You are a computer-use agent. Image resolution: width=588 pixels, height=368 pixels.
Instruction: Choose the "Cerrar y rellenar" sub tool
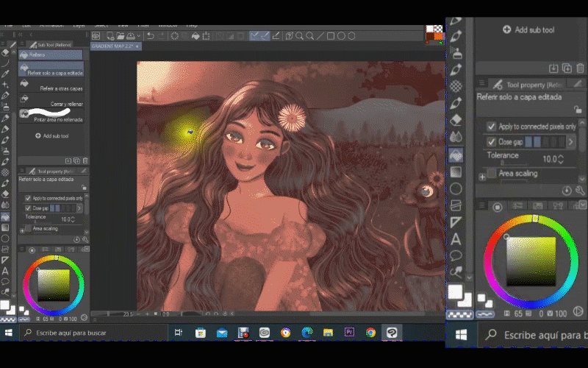point(65,105)
